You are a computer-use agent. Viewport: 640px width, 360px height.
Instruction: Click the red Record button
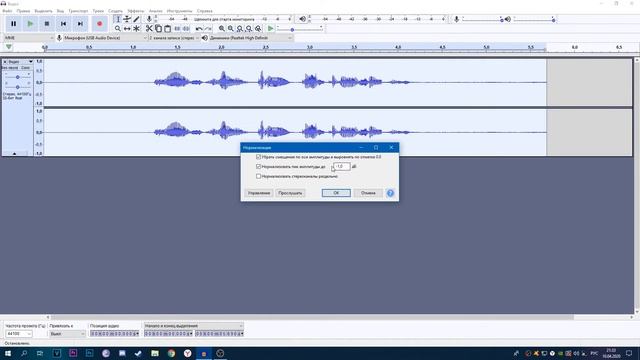point(100,24)
